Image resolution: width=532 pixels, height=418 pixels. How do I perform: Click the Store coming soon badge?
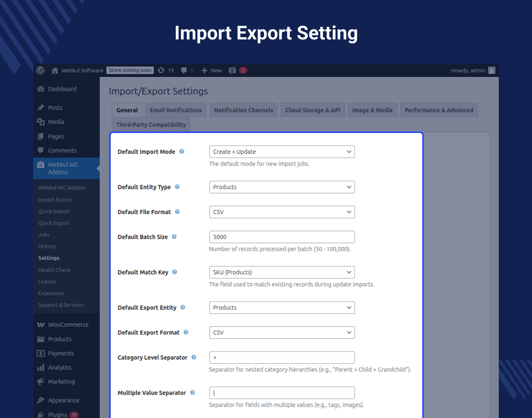[130, 70]
